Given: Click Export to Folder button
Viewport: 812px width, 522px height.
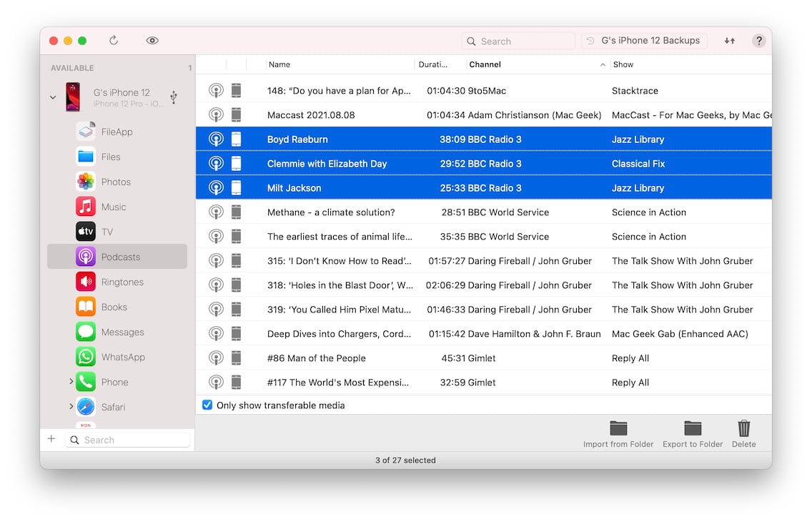Looking at the screenshot, I should [693, 434].
